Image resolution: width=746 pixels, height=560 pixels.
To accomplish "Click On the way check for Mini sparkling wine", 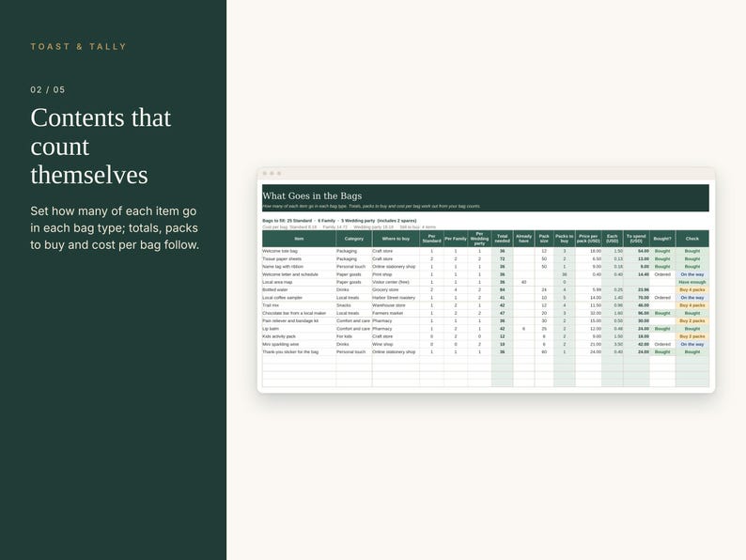I will coord(692,344).
